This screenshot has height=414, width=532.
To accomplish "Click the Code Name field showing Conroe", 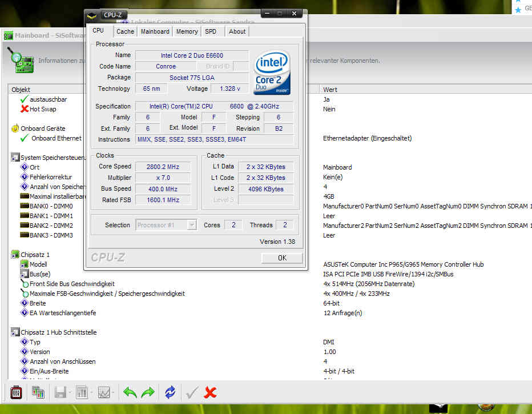I will pos(166,66).
